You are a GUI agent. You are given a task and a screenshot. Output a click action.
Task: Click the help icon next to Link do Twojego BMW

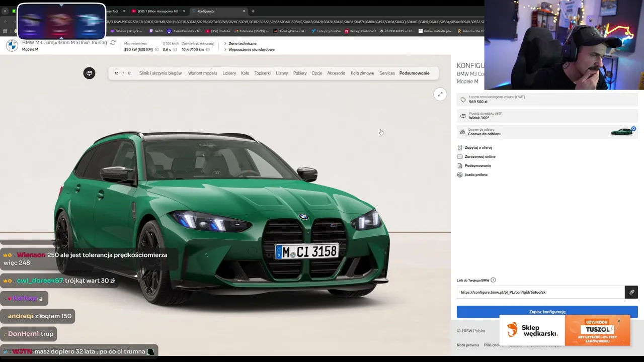pyautogui.click(x=493, y=280)
